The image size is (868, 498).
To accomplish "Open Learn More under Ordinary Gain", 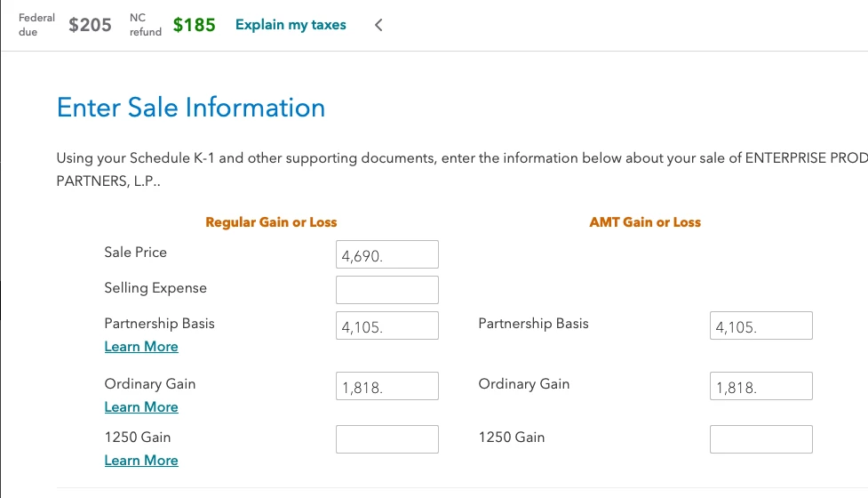I will (141, 407).
